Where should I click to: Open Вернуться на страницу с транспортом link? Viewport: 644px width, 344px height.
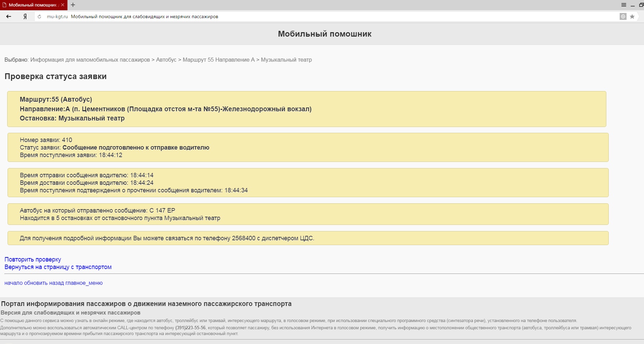pos(58,267)
